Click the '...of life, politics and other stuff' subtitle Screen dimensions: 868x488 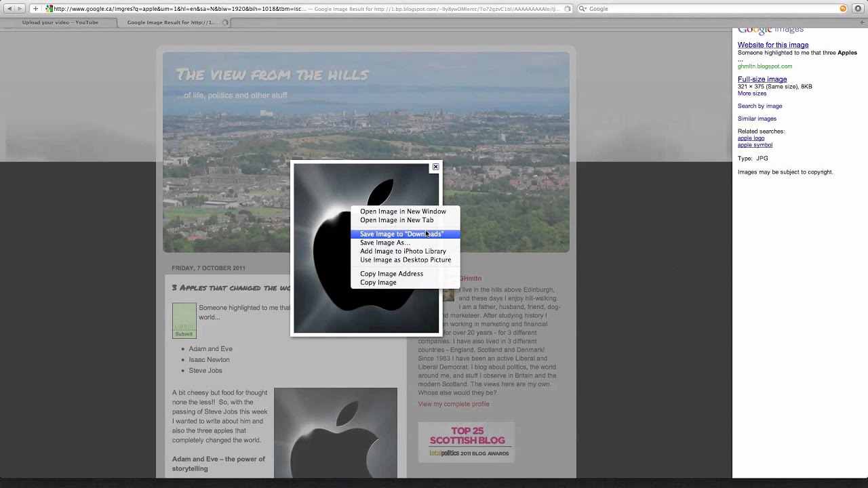click(x=232, y=96)
